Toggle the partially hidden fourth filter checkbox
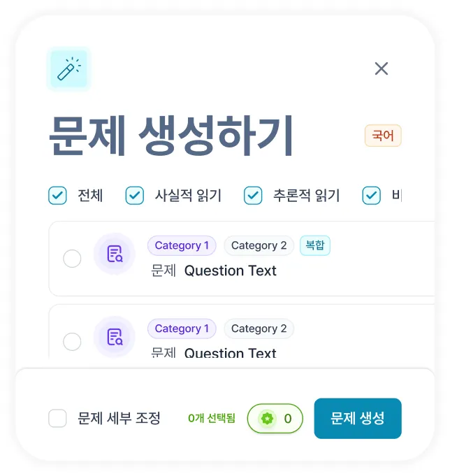Viewport: 450px width, 476px height. click(371, 196)
